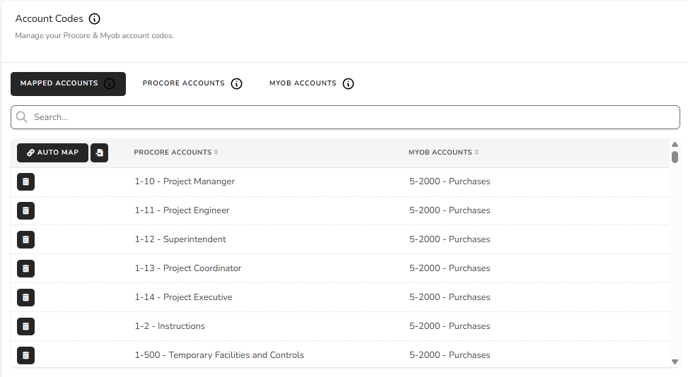
Task: Remove the 1-12 Superintendent mapping
Action: pyautogui.click(x=26, y=240)
